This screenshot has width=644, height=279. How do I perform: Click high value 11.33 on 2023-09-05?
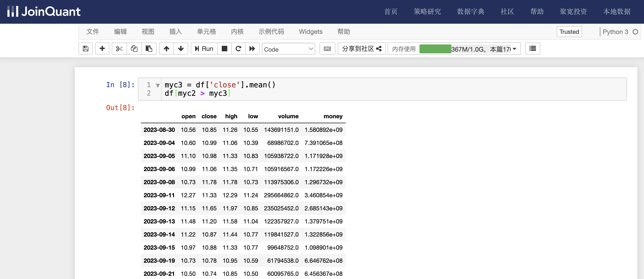[230, 156]
